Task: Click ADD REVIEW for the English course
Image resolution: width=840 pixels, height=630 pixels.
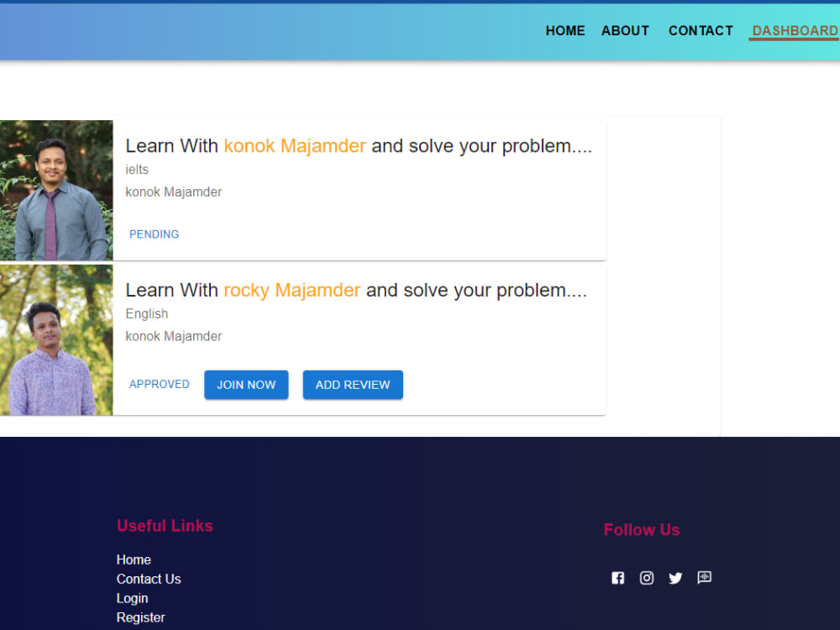Action: (353, 385)
